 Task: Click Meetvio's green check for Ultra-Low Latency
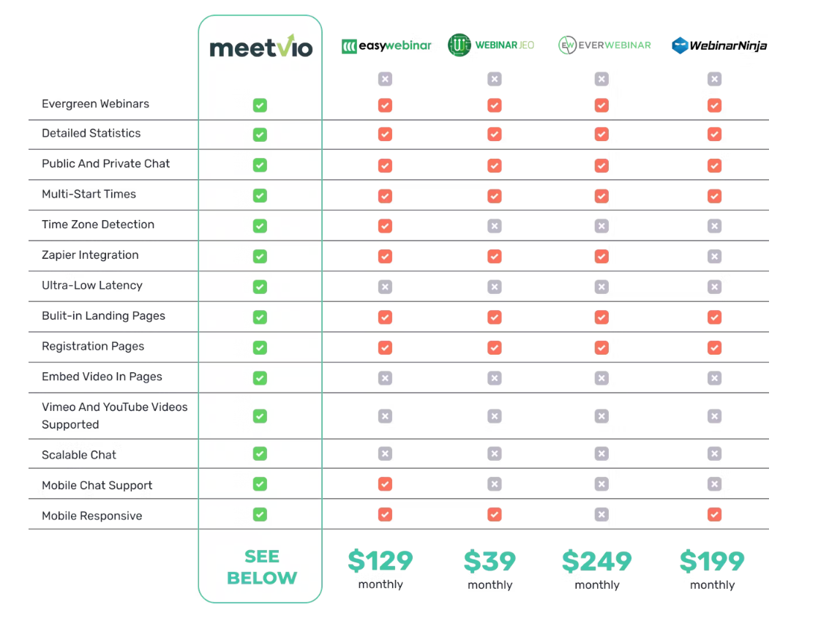[260, 287]
